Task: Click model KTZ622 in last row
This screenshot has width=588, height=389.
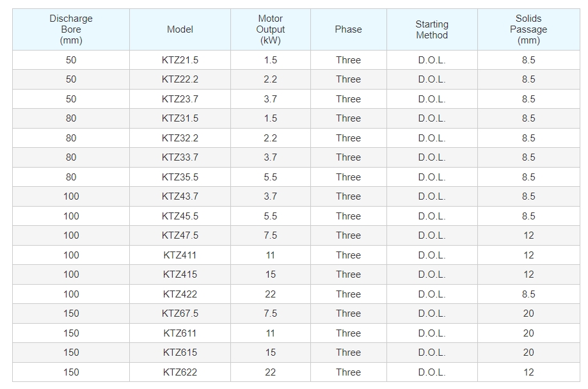Action: click(x=180, y=372)
